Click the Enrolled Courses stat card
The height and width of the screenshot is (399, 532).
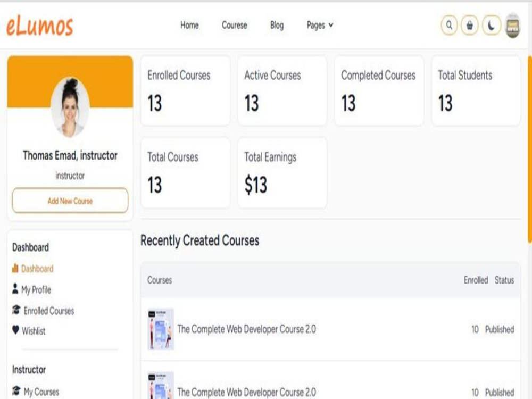coord(185,91)
